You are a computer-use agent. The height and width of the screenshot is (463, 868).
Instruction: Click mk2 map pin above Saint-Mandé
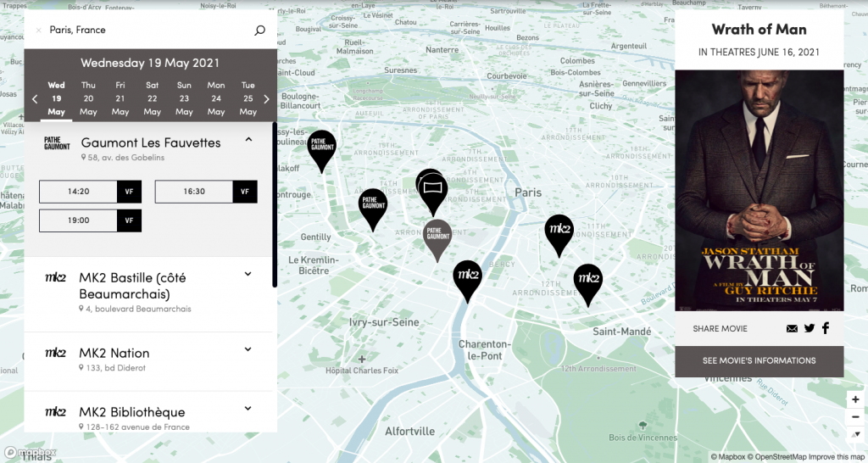tap(588, 283)
